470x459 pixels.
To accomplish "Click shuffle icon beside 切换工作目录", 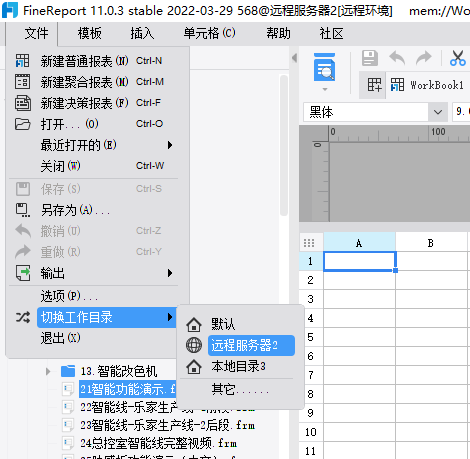I will pos(22,317).
